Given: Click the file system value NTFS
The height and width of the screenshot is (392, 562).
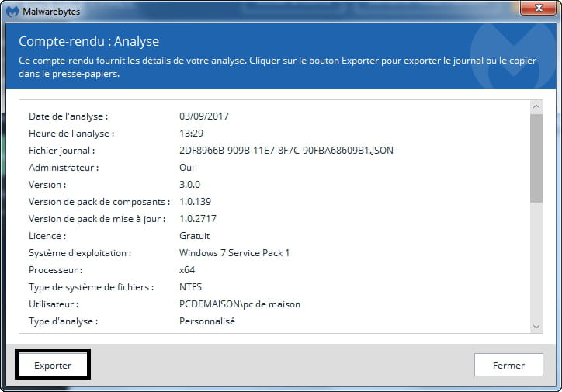Looking at the screenshot, I should click(190, 287).
